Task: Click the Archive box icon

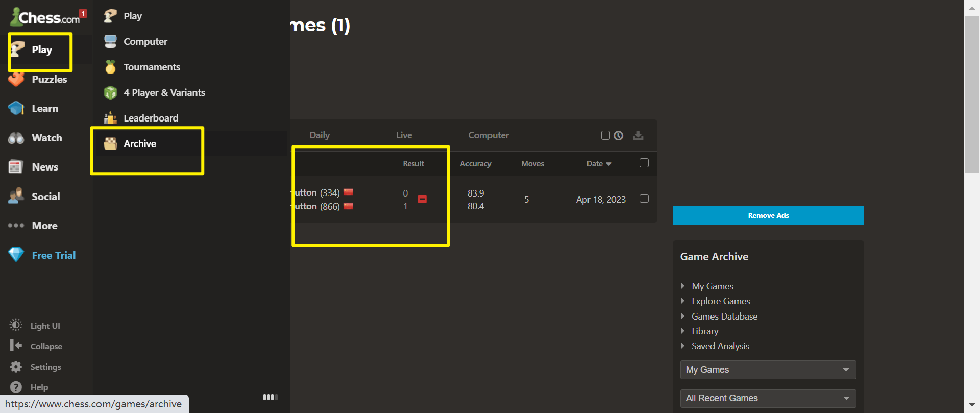Action: click(x=110, y=143)
